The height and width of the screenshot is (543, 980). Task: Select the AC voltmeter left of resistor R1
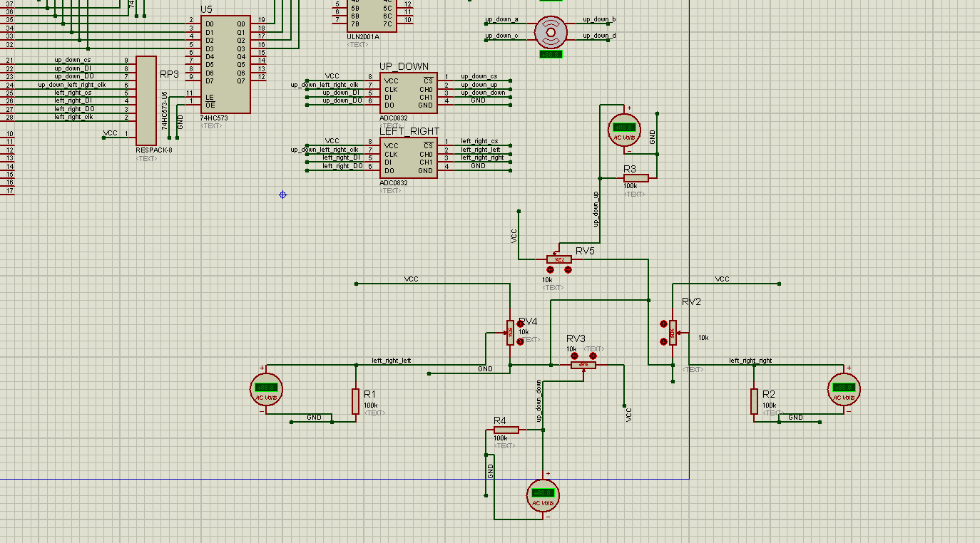click(x=266, y=390)
